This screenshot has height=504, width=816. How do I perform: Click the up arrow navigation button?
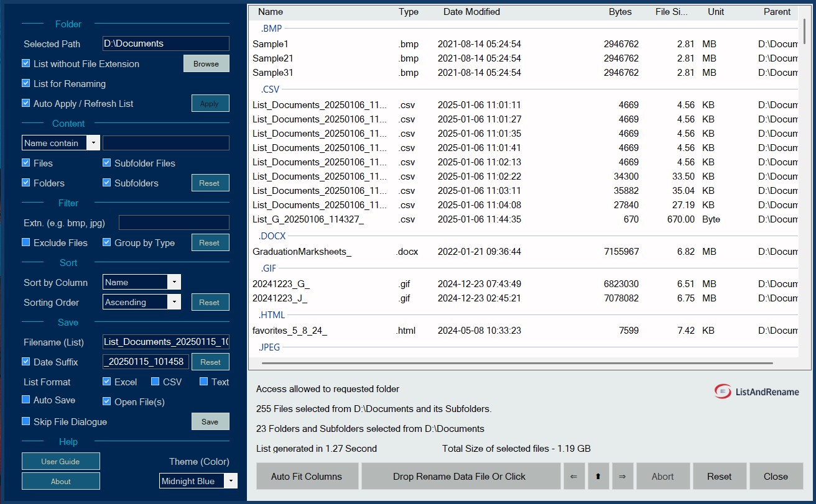598,476
